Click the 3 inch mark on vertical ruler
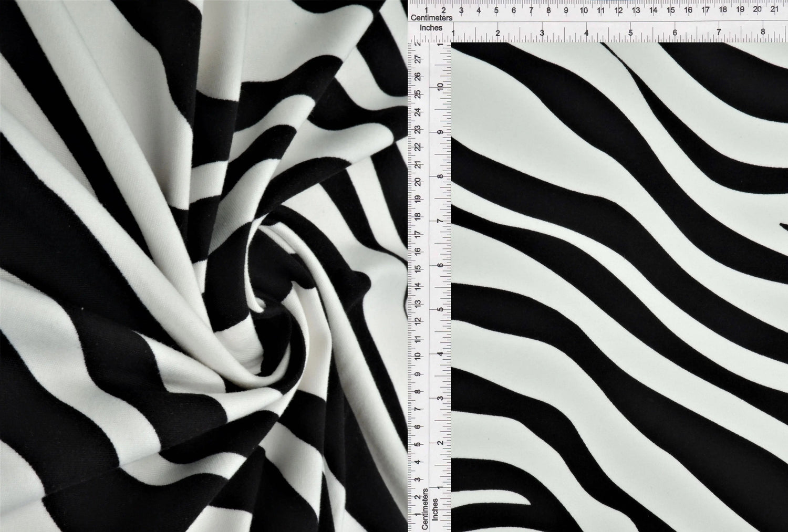Image resolution: width=788 pixels, height=532 pixels. coord(440,398)
